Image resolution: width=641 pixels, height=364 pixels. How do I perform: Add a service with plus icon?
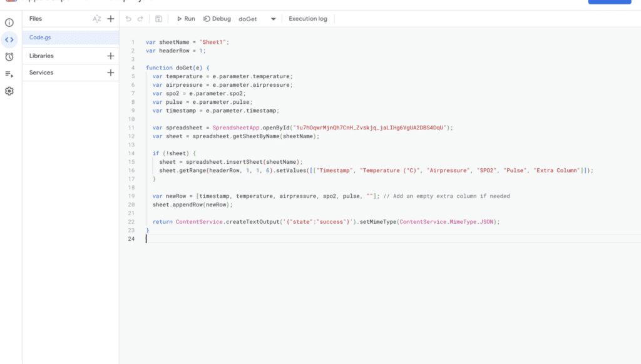[111, 73]
